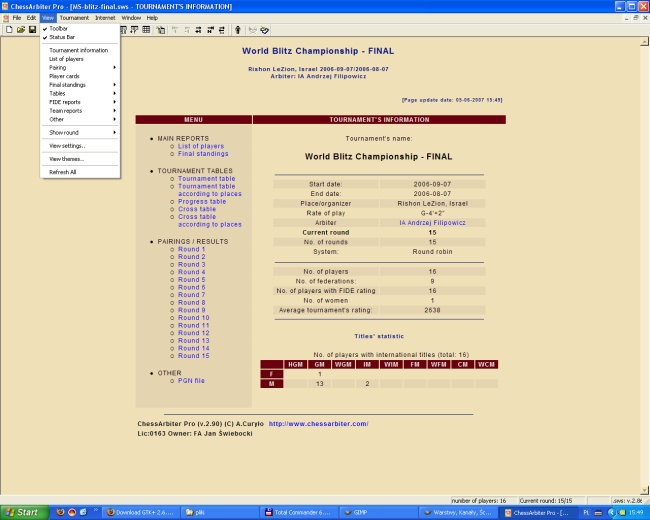Click the average rating value '2638'
Screen dimensions: 650x520
pyautogui.click(x=432, y=310)
